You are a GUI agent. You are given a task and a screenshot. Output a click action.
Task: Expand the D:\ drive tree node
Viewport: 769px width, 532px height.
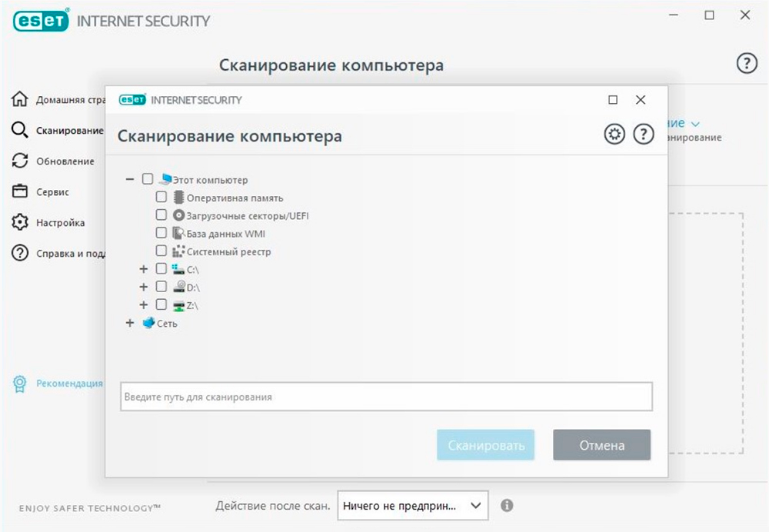[x=143, y=287]
